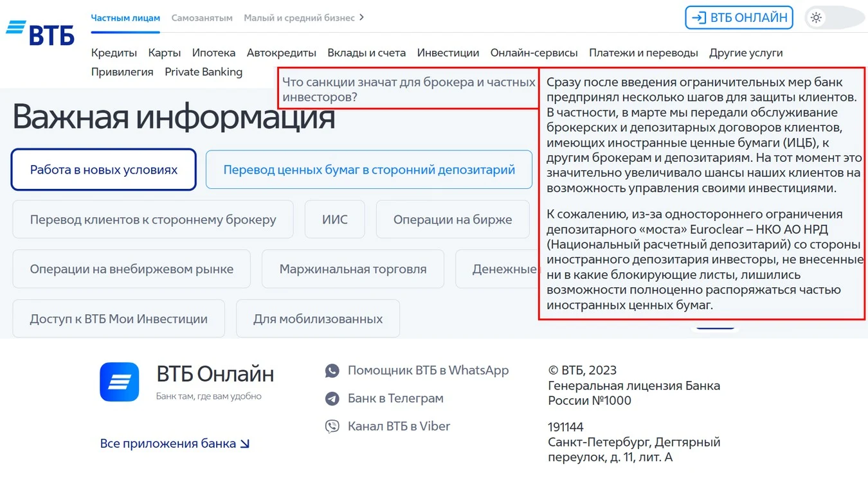Select the Работа в новых условиях filter
Screen dimensions: 868x478
coord(104,170)
